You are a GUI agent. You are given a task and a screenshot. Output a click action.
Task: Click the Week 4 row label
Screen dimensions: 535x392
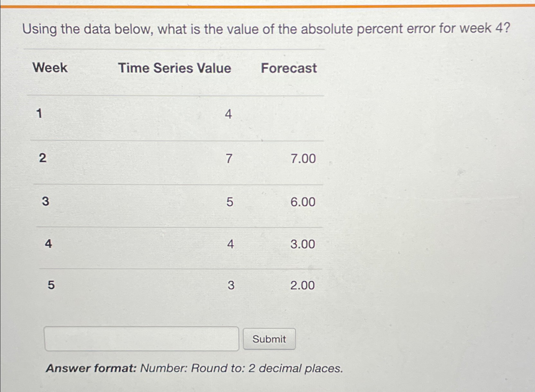pyautogui.click(x=48, y=244)
